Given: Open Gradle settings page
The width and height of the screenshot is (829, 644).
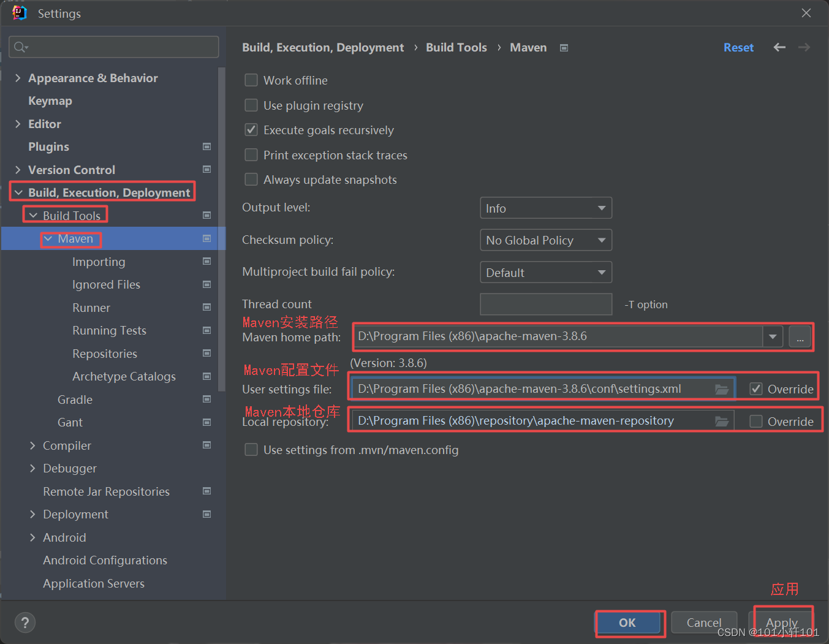Looking at the screenshot, I should [75, 400].
